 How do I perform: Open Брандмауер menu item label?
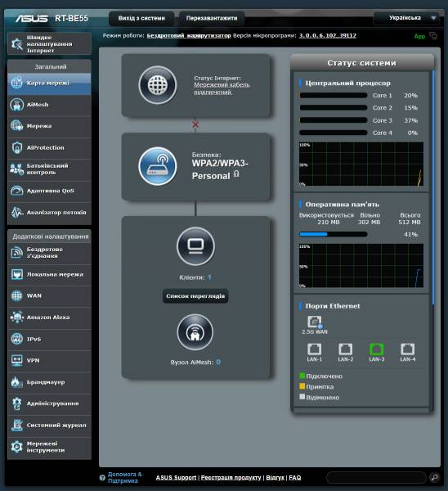pos(46,382)
